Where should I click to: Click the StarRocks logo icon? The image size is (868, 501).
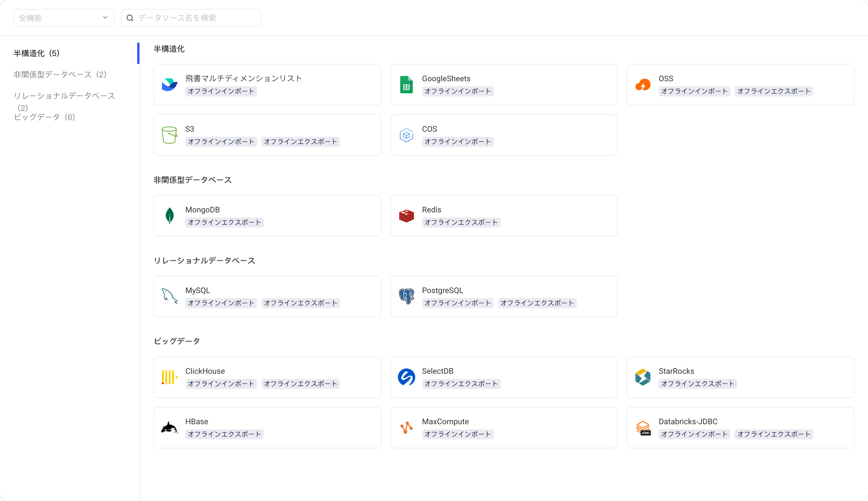coord(643,377)
